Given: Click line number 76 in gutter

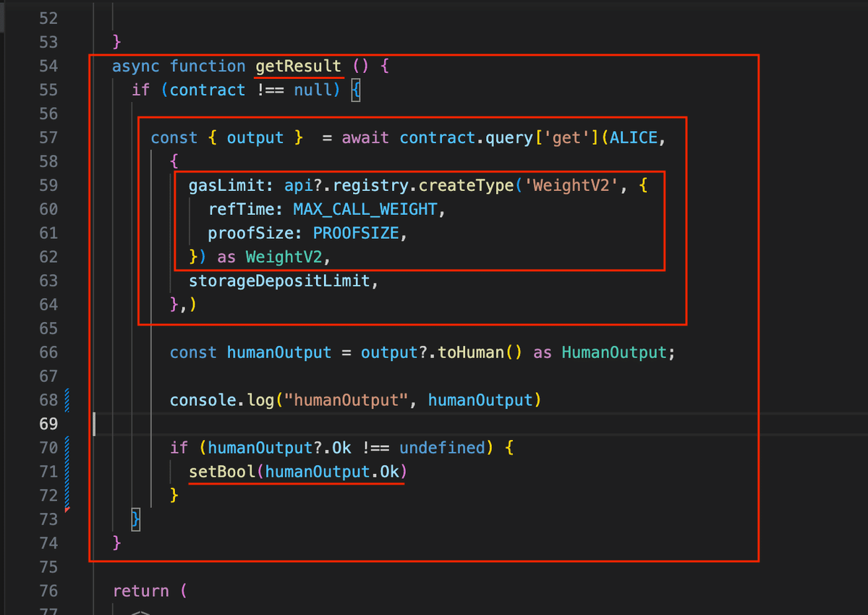Looking at the screenshot, I should pos(48,591).
